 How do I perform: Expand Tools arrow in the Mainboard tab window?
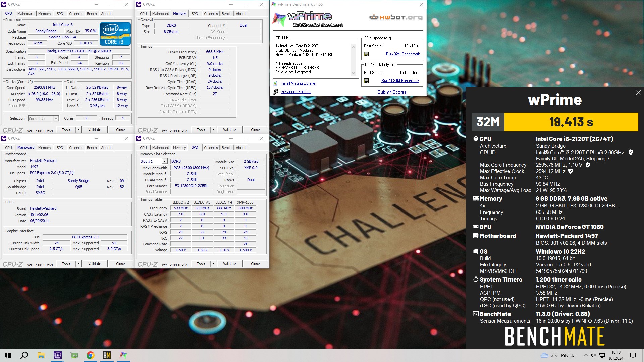pyautogui.click(x=78, y=264)
